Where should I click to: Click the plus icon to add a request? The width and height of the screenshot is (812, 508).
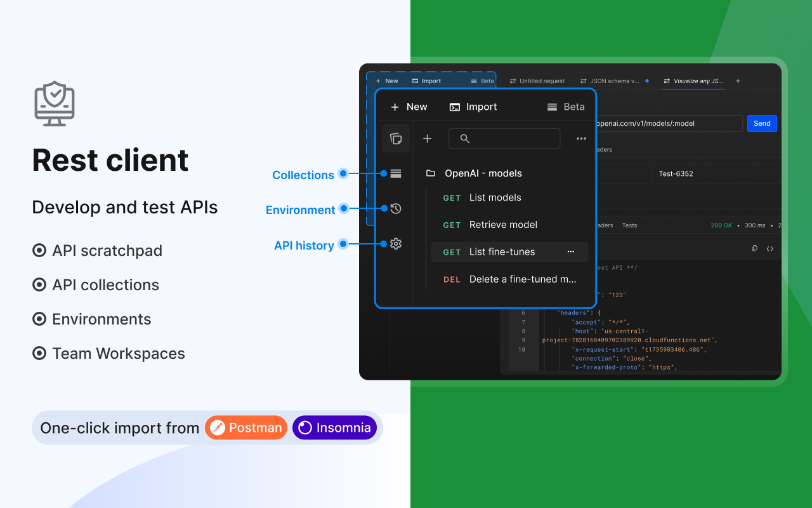tap(427, 138)
